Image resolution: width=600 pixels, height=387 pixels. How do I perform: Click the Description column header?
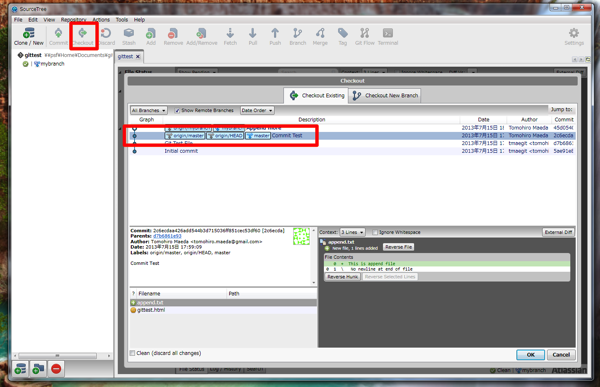click(311, 119)
